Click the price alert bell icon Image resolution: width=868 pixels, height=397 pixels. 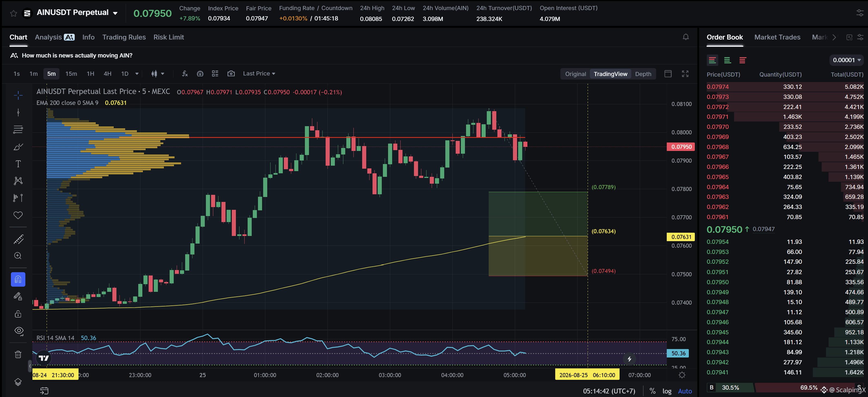(x=686, y=37)
